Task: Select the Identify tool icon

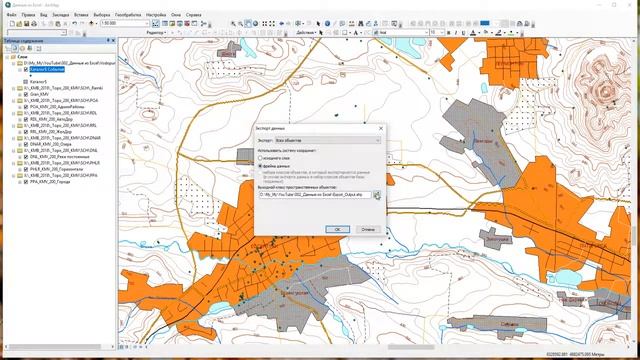Action: tap(327, 24)
